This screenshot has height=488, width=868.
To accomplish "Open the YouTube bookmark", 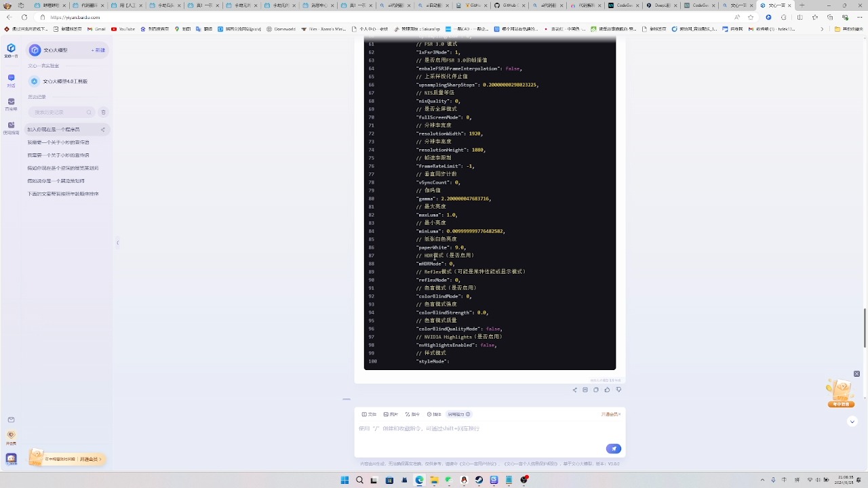I will pos(123,29).
